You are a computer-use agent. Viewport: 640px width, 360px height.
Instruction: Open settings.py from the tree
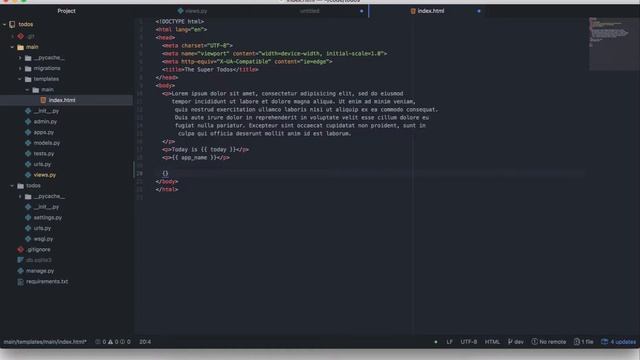click(48, 218)
